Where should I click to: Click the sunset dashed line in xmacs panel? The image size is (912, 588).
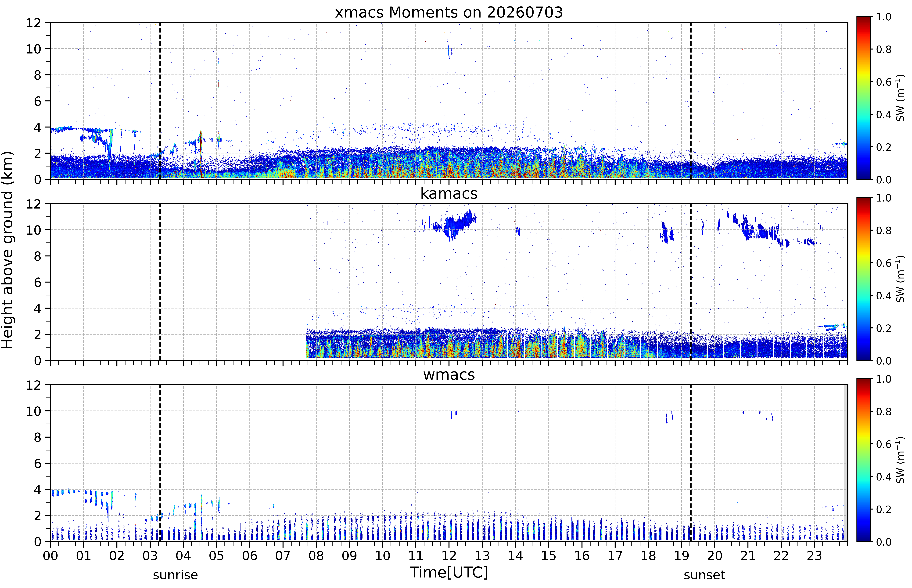click(691, 101)
